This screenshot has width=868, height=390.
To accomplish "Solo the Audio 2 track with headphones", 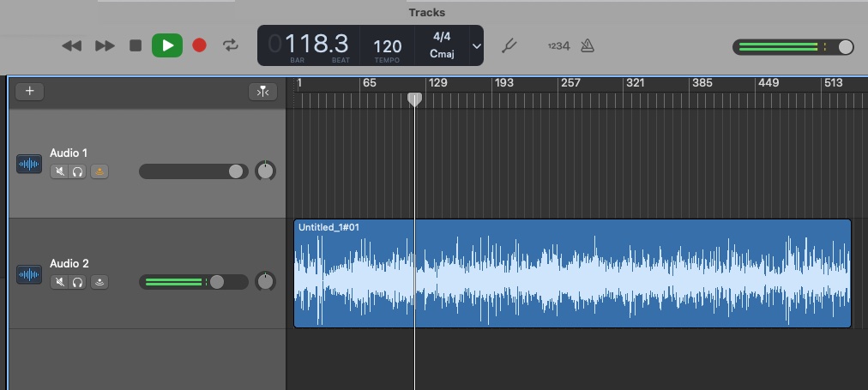I will point(77,282).
